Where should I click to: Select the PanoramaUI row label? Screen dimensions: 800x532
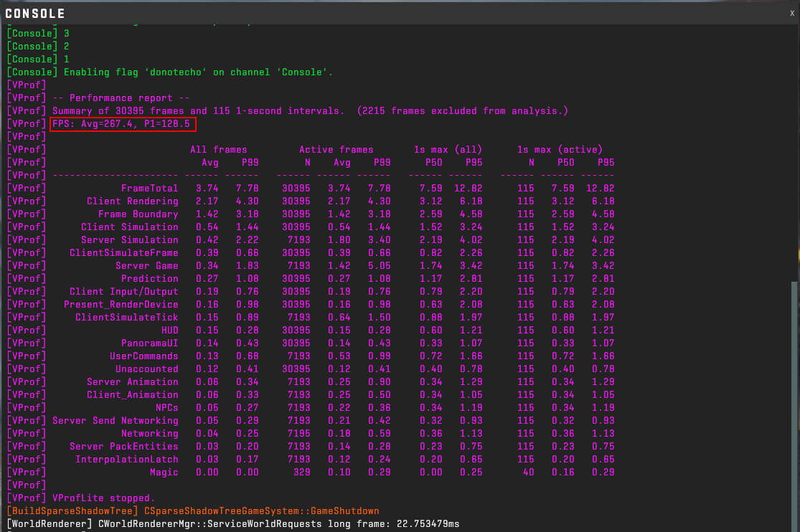[x=149, y=343]
